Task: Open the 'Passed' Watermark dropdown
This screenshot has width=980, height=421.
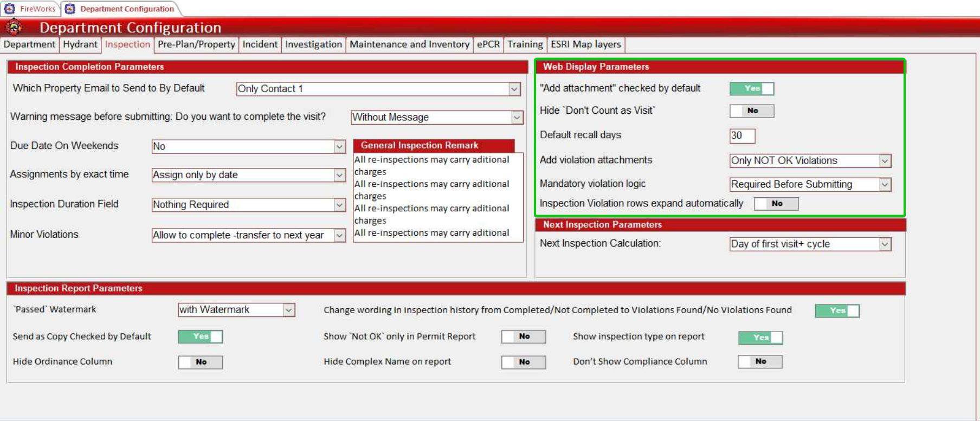Action: coord(289,310)
